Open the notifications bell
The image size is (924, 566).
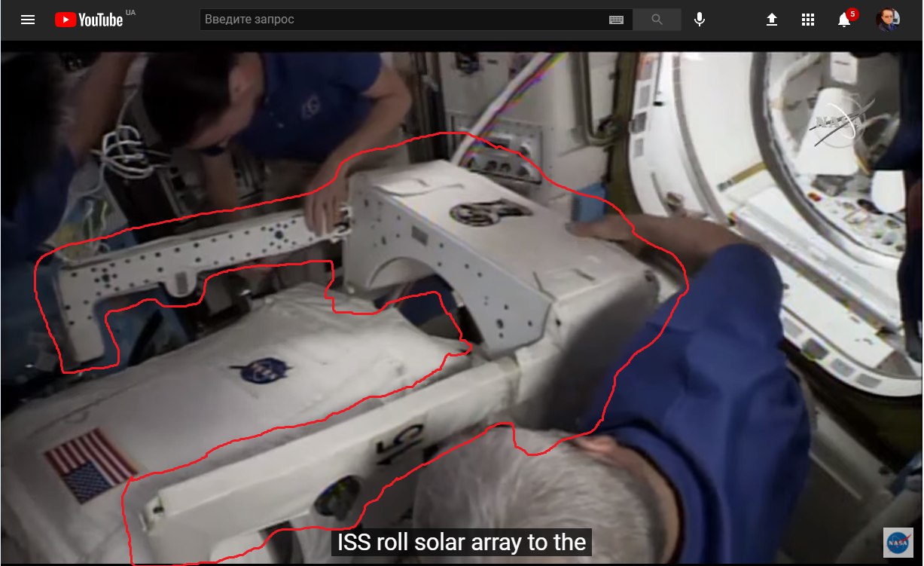(846, 18)
